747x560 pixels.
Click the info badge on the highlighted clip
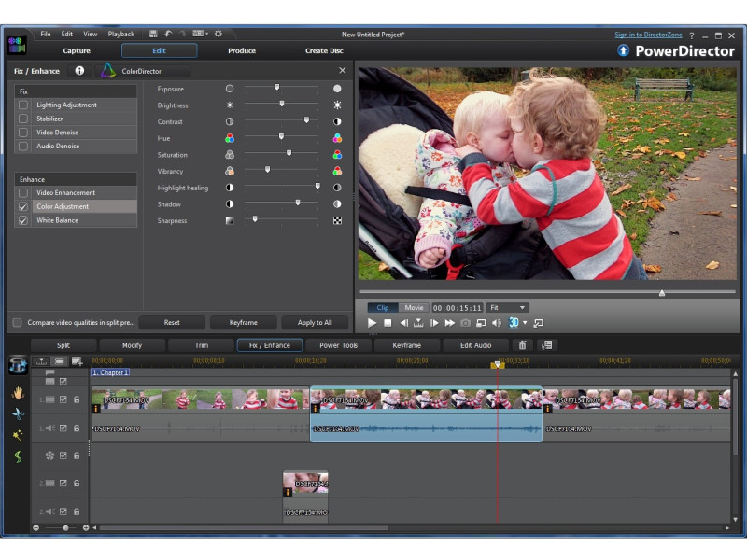coord(315,409)
